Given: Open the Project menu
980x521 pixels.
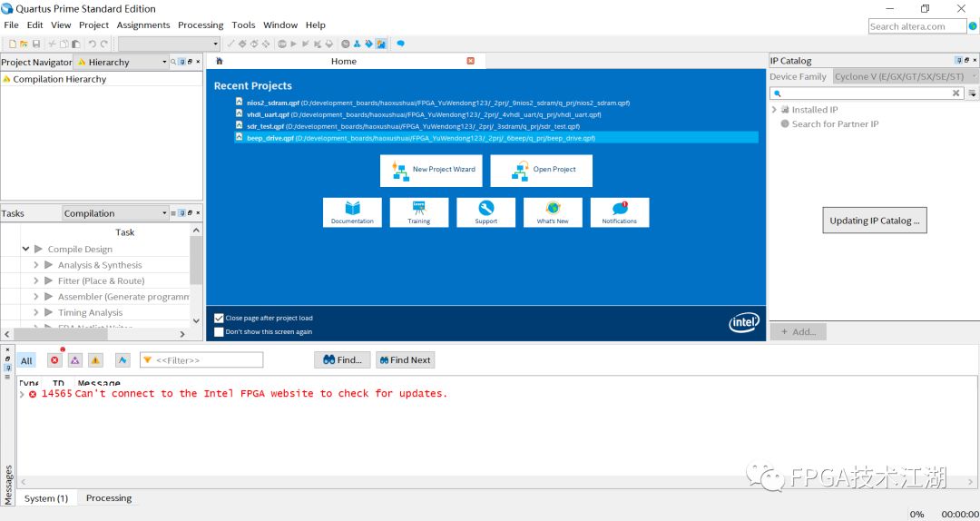Looking at the screenshot, I should pos(93,25).
